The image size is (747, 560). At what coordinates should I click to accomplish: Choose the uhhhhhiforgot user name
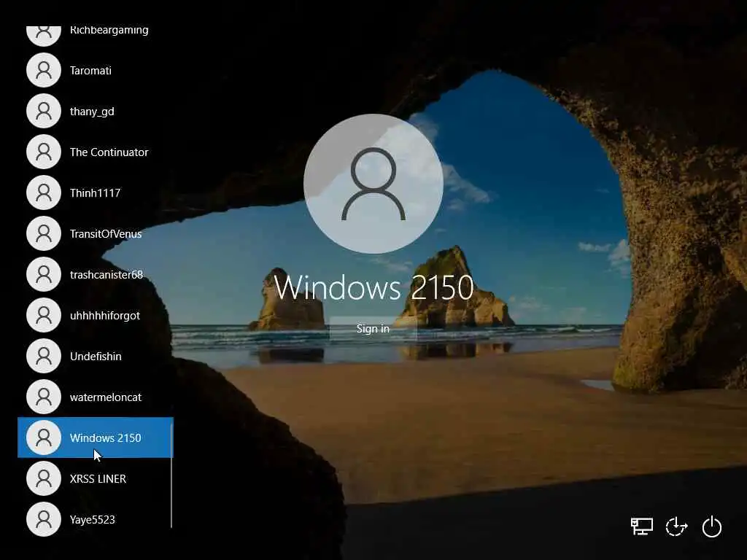point(105,316)
